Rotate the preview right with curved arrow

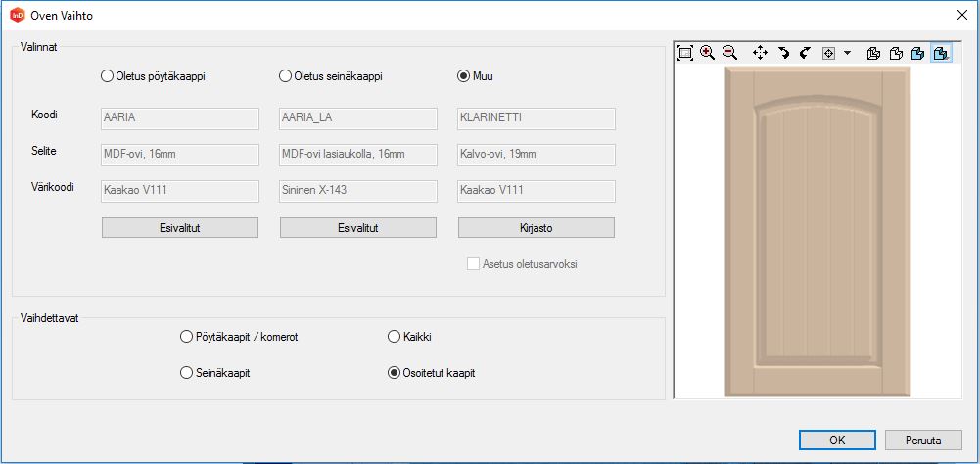805,53
